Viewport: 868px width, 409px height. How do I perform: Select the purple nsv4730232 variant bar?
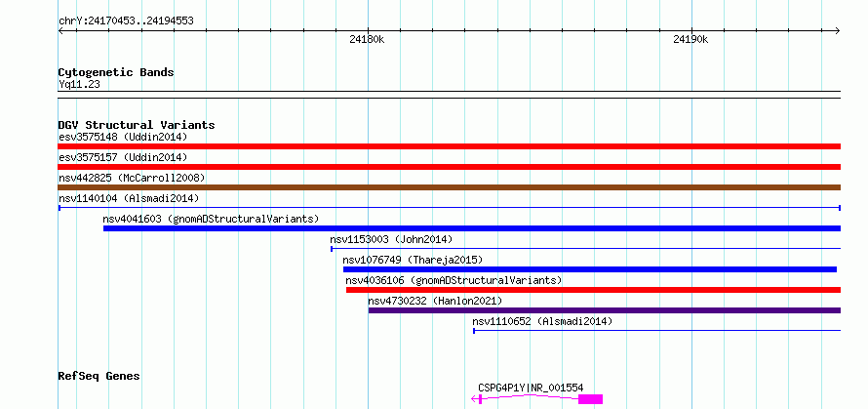605,310
